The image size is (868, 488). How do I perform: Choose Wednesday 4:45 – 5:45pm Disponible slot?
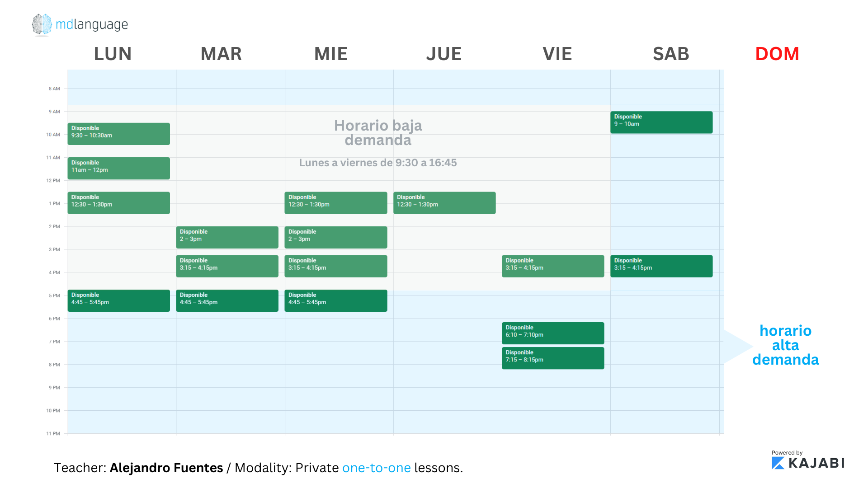(x=336, y=300)
